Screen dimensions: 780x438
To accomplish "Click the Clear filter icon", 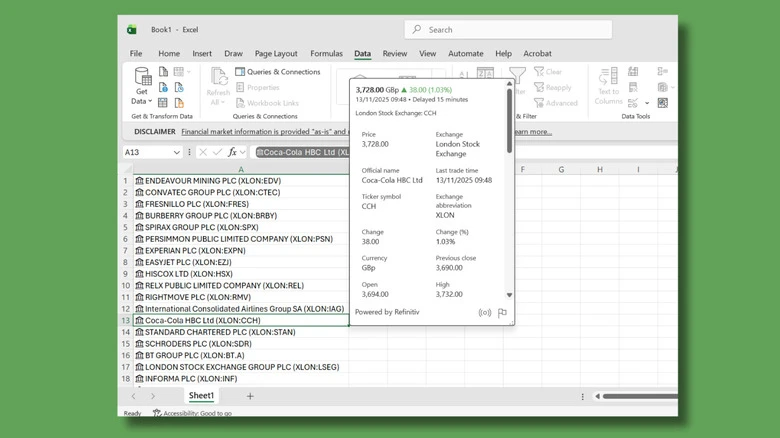I will pyautogui.click(x=539, y=72).
